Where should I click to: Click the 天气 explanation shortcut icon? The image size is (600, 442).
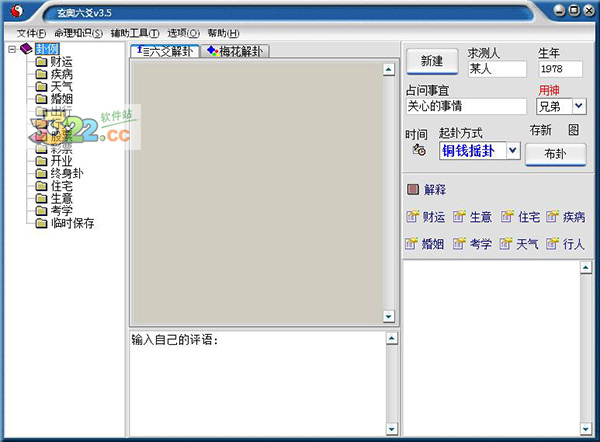pyautogui.click(x=506, y=243)
